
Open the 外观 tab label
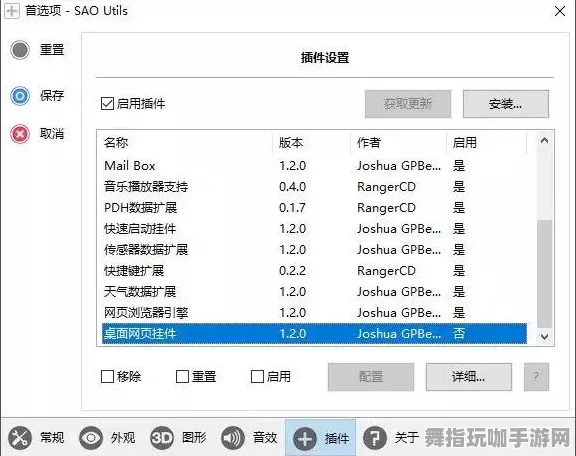pyautogui.click(x=123, y=438)
